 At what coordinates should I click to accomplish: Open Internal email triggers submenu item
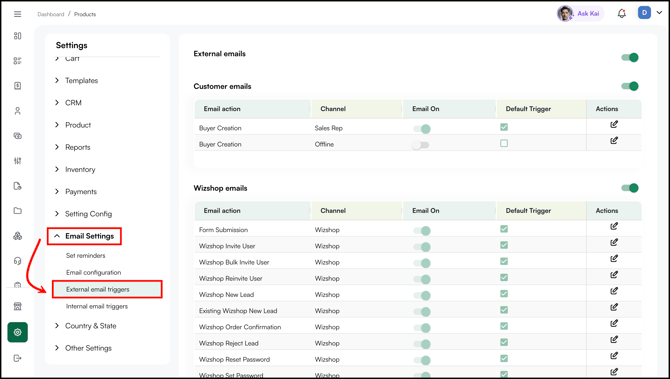pyautogui.click(x=97, y=306)
